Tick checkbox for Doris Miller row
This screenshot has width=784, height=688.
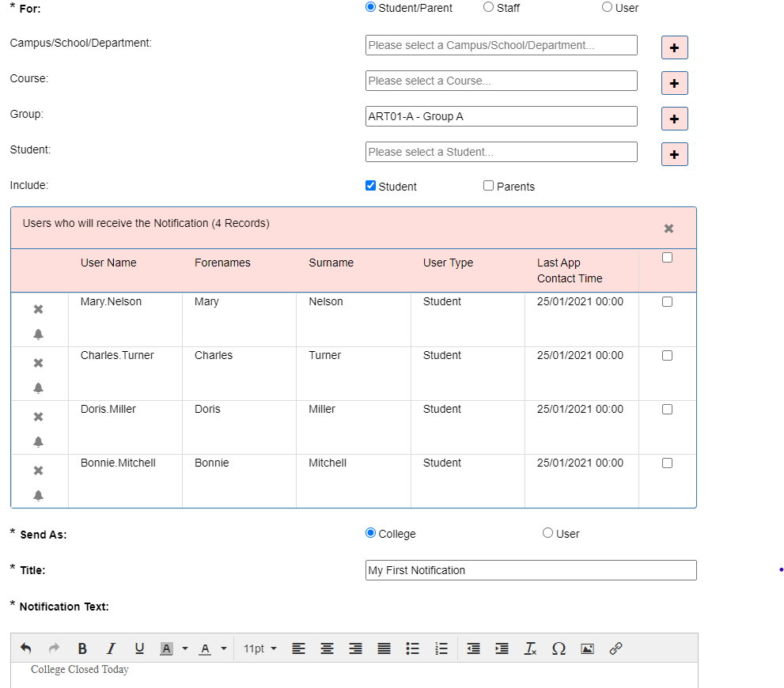(667, 409)
